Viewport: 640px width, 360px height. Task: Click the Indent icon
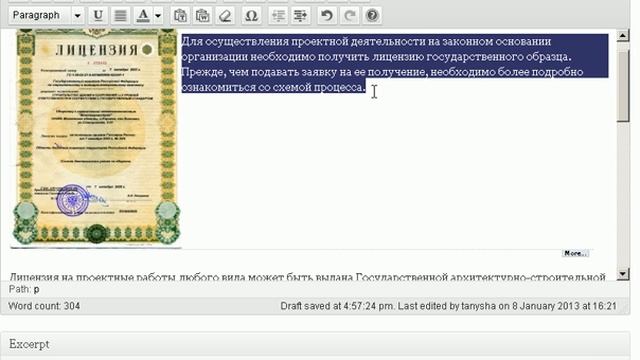(x=300, y=16)
